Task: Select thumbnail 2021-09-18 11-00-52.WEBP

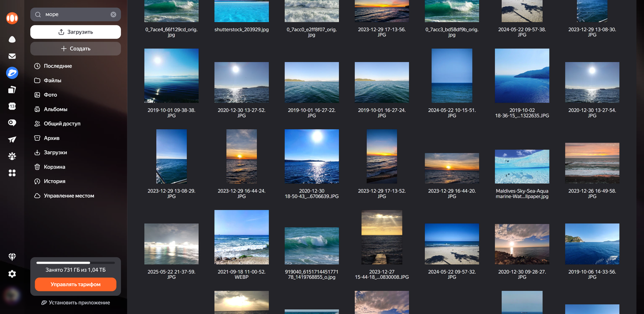Action: point(241,237)
